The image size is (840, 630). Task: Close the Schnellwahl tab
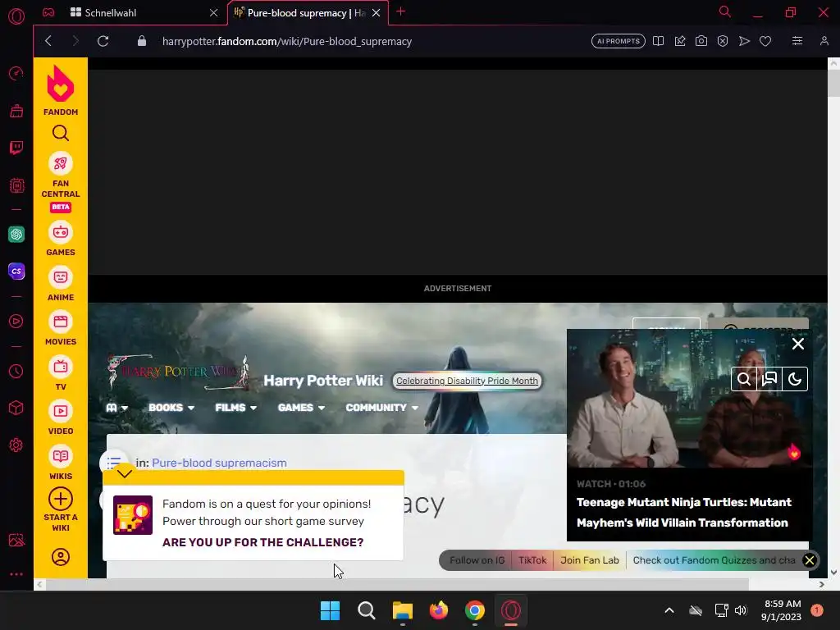(x=214, y=12)
